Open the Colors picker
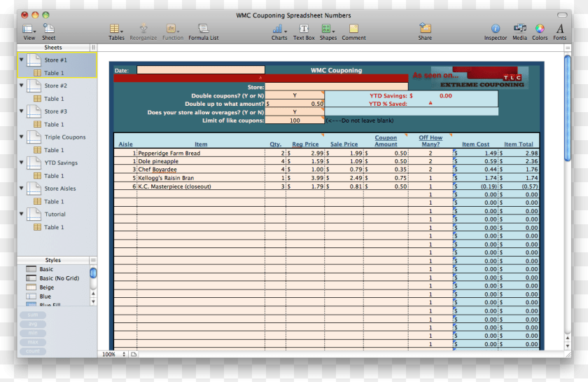Screen dimensions: 588x382 [x=540, y=32]
